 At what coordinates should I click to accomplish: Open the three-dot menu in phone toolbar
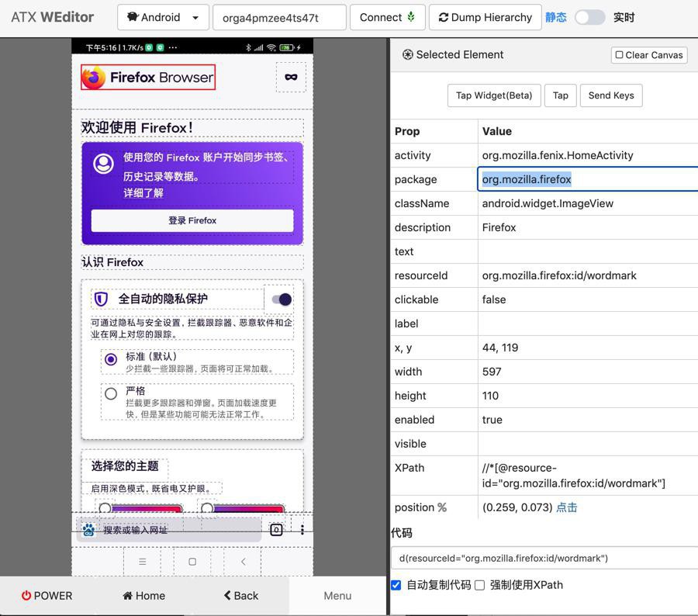[302, 530]
